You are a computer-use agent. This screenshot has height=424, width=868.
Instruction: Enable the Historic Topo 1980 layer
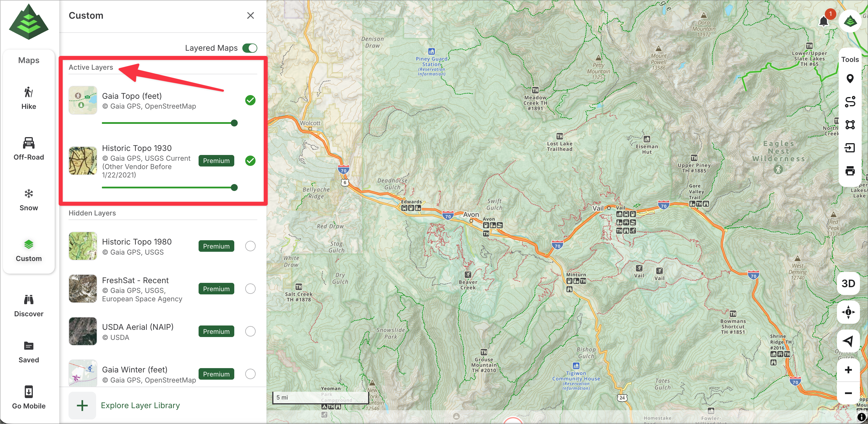(x=250, y=246)
